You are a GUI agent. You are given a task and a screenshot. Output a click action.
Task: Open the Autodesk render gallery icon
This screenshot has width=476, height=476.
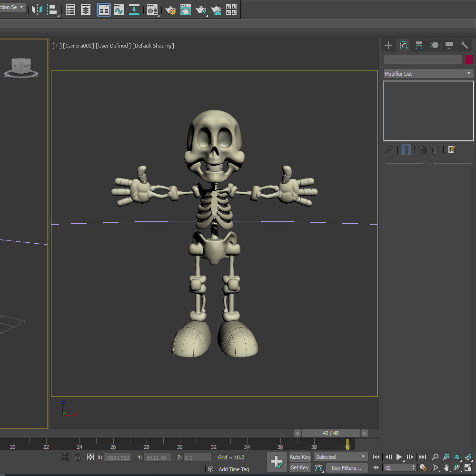231,10
